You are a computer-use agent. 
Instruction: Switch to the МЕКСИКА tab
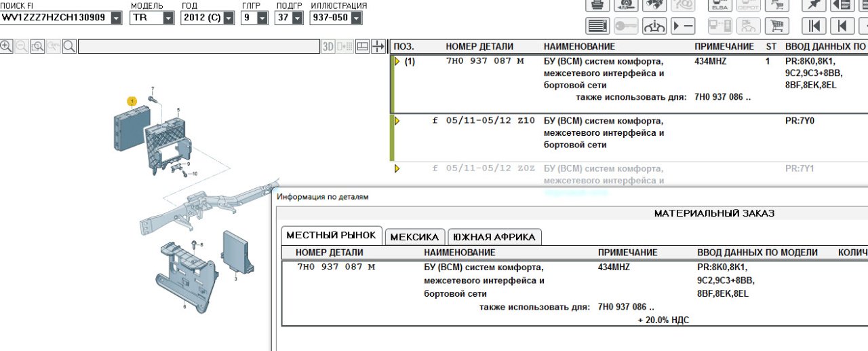point(415,237)
